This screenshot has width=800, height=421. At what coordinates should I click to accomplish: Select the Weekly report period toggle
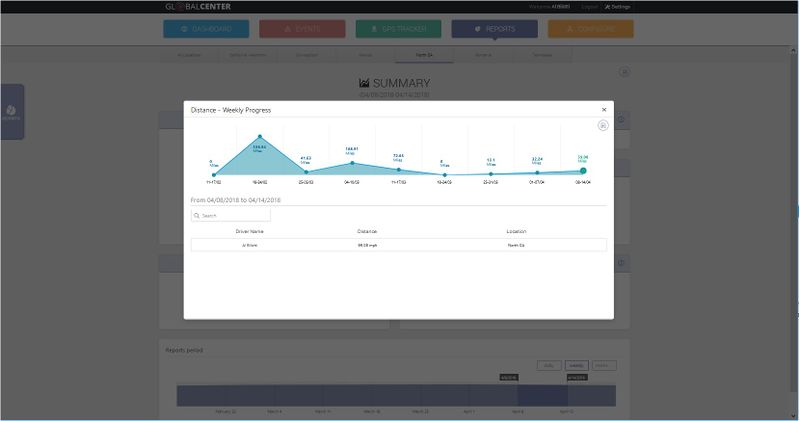click(x=576, y=366)
